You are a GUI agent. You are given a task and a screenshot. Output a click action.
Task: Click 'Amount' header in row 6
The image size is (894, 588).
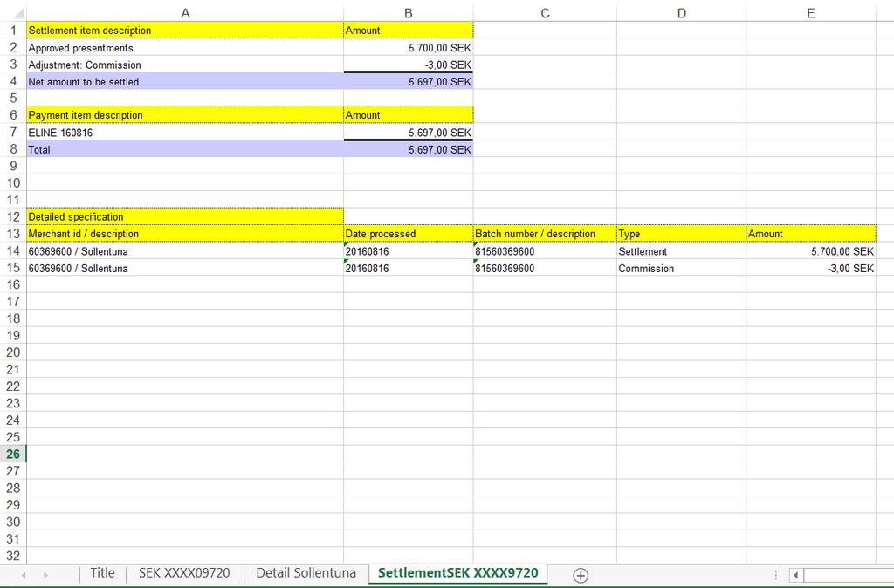(x=409, y=115)
